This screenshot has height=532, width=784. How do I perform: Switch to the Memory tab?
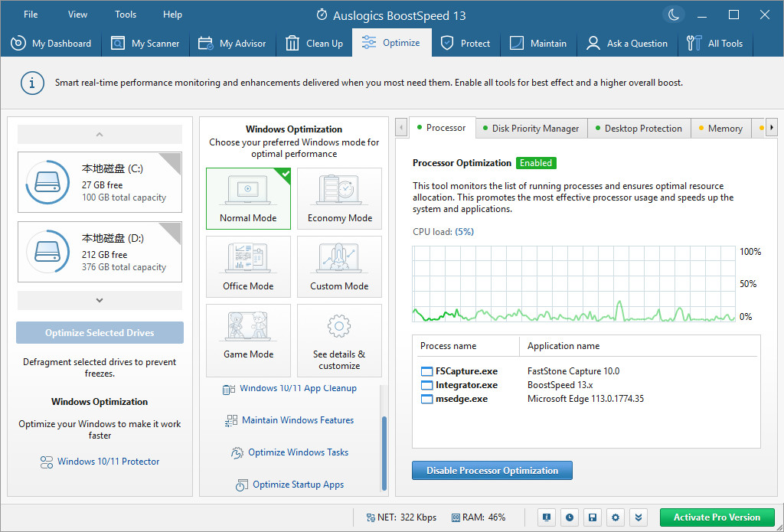click(721, 129)
